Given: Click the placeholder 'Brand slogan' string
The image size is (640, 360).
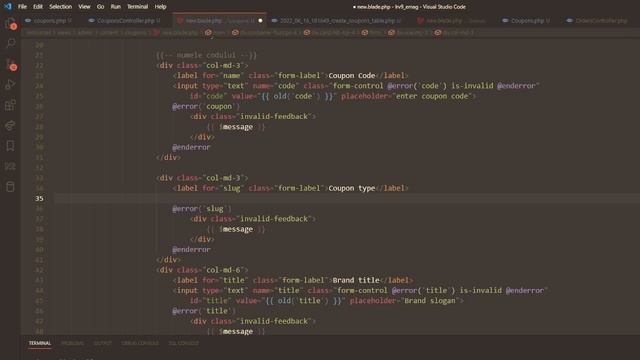Looking at the screenshot, I should pos(431,300).
